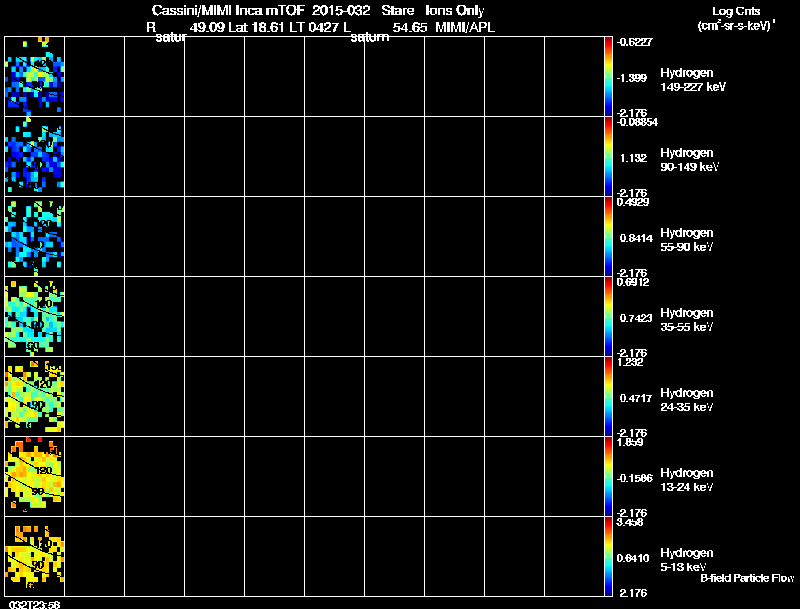Viewport: 800px width, 609px height.
Task: Click the 'Hydrogen 149-227 keV' label
Action: click(x=693, y=80)
